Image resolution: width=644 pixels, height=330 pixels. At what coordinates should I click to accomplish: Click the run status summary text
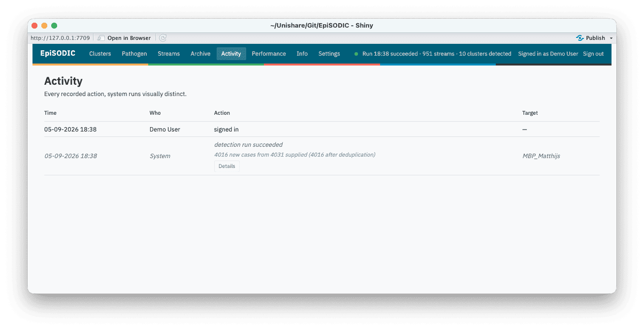click(x=437, y=54)
